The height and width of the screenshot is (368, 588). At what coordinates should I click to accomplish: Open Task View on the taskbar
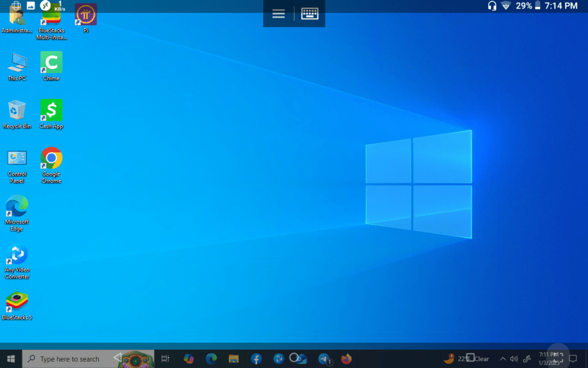click(x=165, y=359)
